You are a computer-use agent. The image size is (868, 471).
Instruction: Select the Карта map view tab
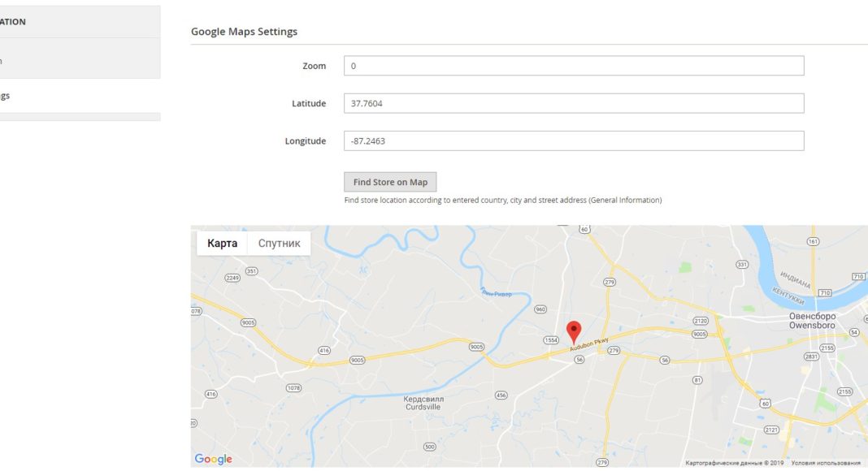click(222, 243)
